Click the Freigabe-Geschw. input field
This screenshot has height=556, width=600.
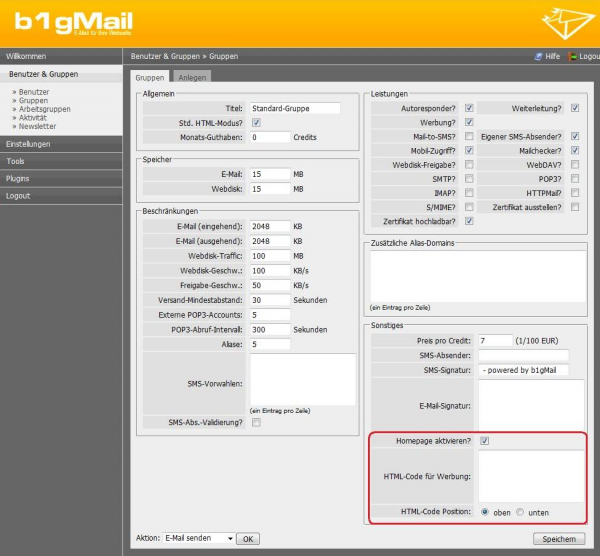click(x=270, y=285)
